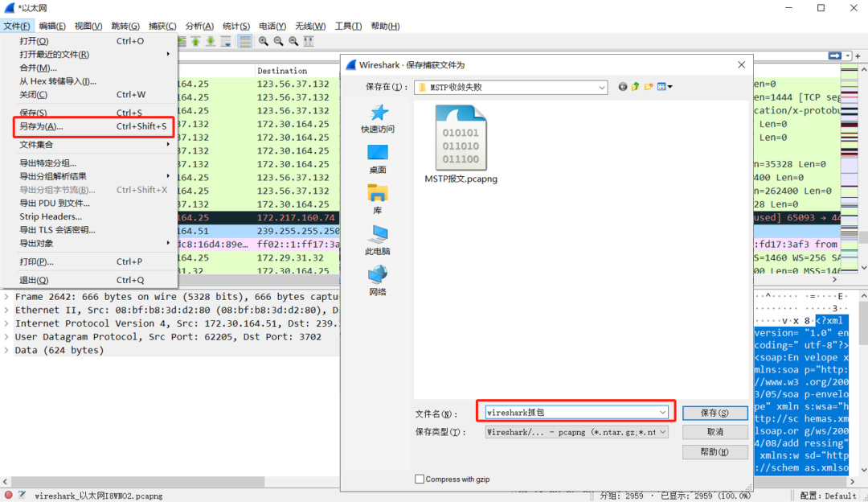Viewport: 868px width, 502px height.
Task: Open the 电话(Y) menu
Action: tap(272, 26)
